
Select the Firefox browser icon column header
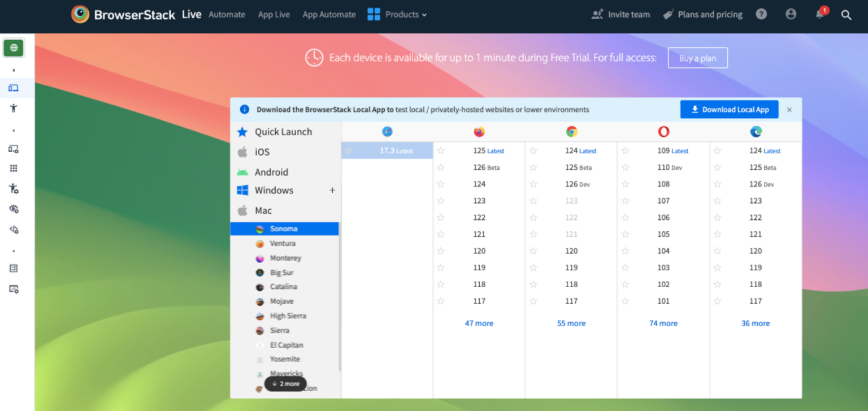479,131
